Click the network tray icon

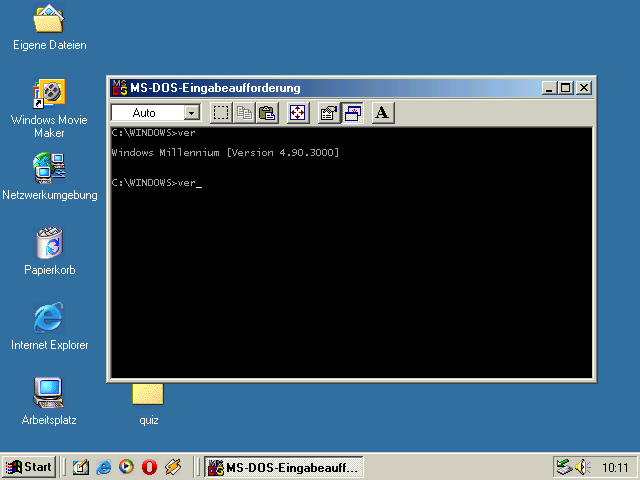564,467
